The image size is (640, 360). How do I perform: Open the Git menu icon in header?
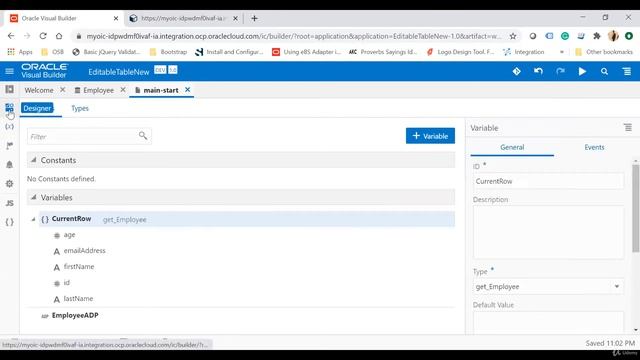coord(516,71)
